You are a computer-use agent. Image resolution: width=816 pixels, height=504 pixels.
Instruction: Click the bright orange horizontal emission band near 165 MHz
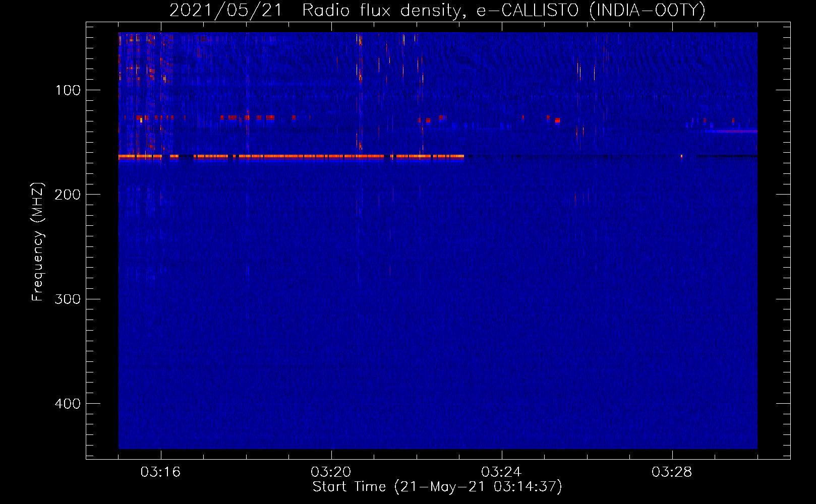291,157
